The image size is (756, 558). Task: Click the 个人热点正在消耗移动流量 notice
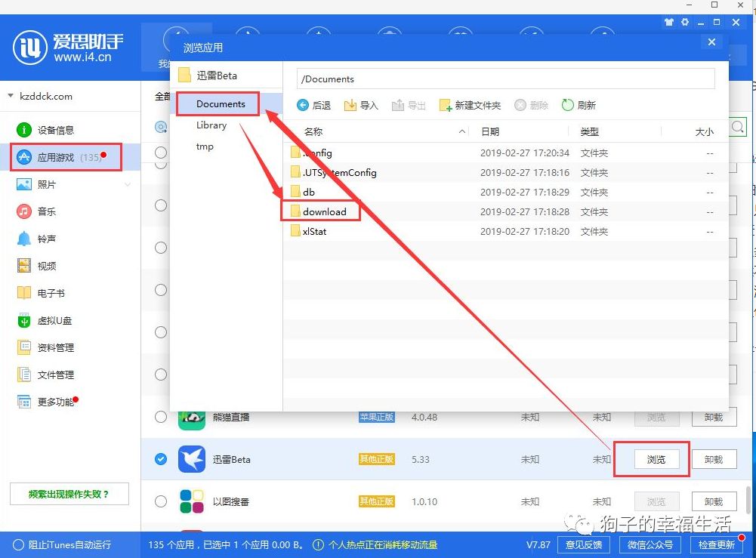pyautogui.click(x=375, y=545)
